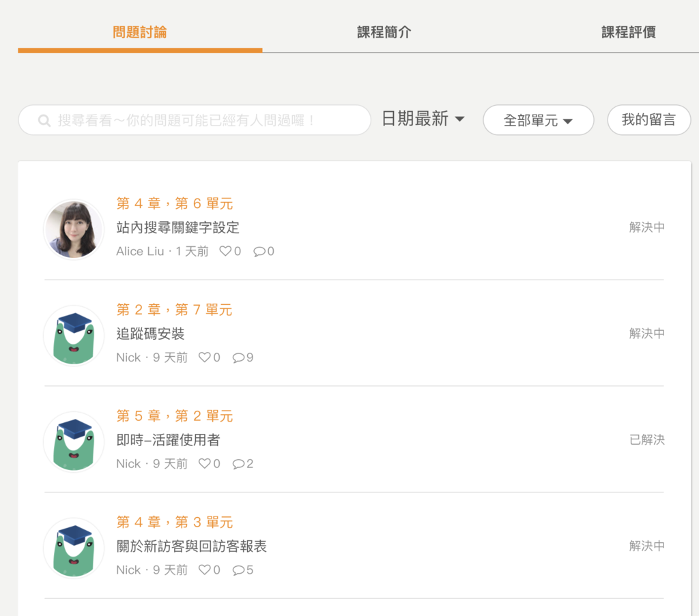Click the comment bubble on Alice Liu's post
The image size is (699, 616).
pos(259,251)
